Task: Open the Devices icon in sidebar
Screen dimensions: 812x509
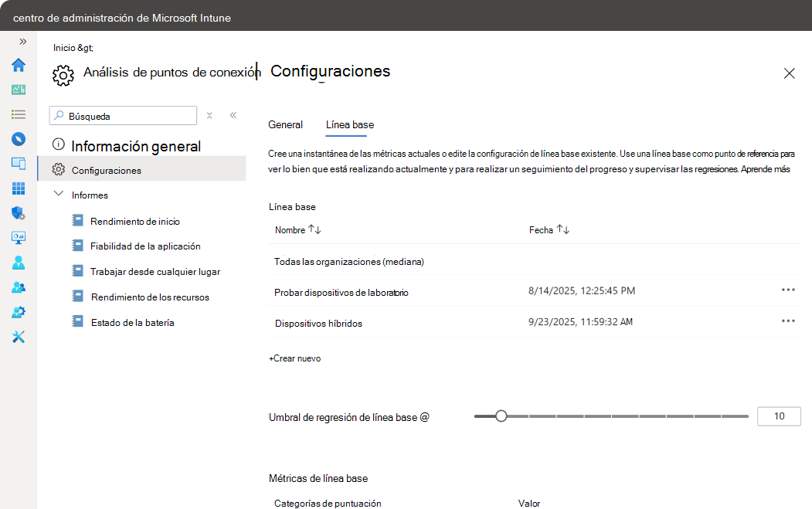Action: tap(19, 164)
